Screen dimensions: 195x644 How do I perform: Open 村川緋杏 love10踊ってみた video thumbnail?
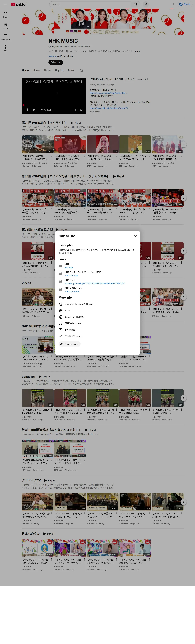(x=70, y=398)
